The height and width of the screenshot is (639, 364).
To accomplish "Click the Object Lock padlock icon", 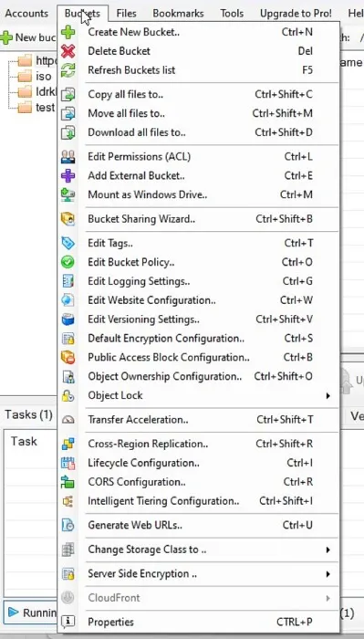I will coord(68,395).
